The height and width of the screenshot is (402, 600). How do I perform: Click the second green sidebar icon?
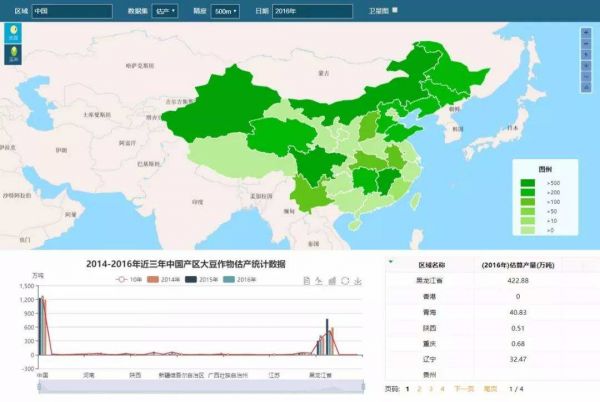coord(14,56)
